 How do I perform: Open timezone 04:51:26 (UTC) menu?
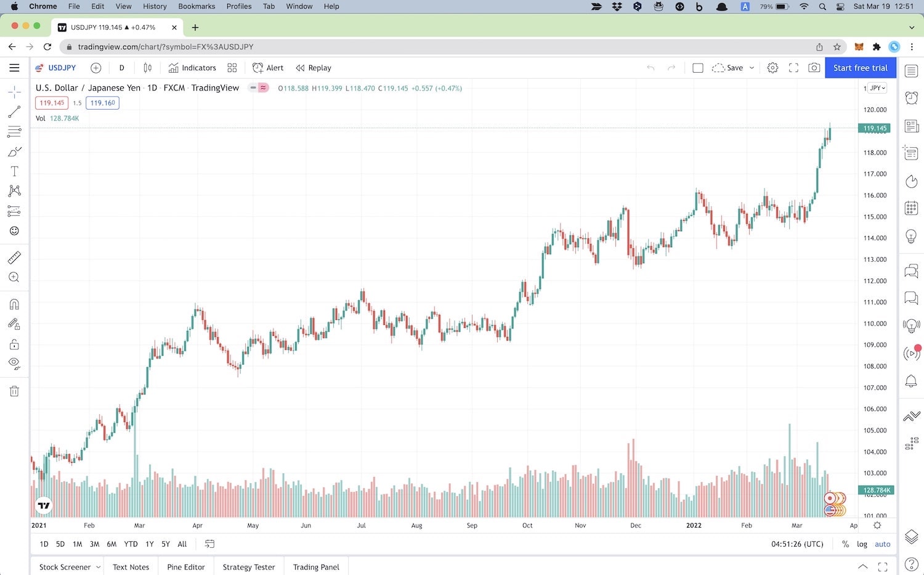[797, 544]
